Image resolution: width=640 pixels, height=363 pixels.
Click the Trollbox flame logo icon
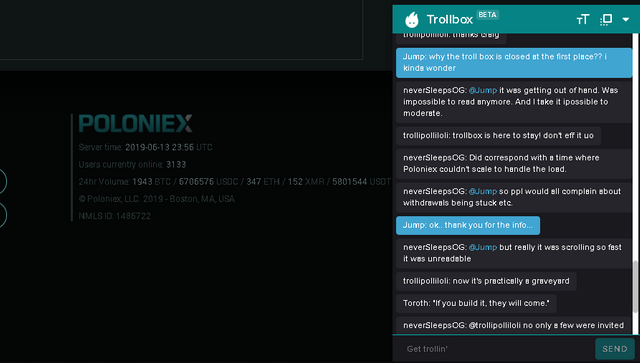pyautogui.click(x=412, y=19)
